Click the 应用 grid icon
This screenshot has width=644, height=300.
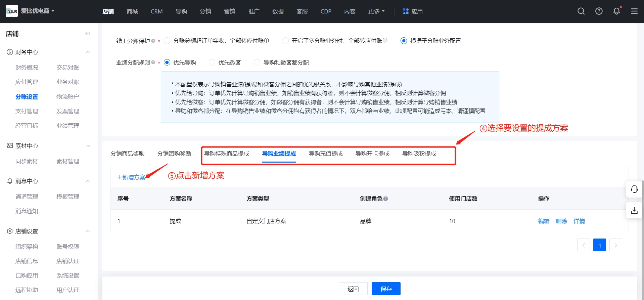pos(406,11)
